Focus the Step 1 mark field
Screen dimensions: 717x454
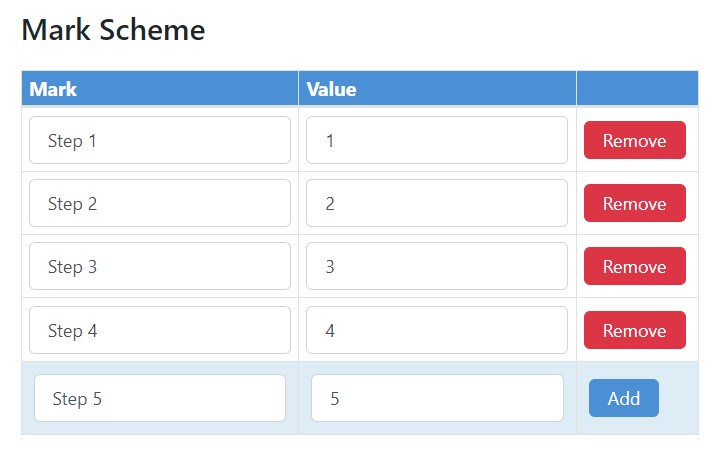[160, 140]
